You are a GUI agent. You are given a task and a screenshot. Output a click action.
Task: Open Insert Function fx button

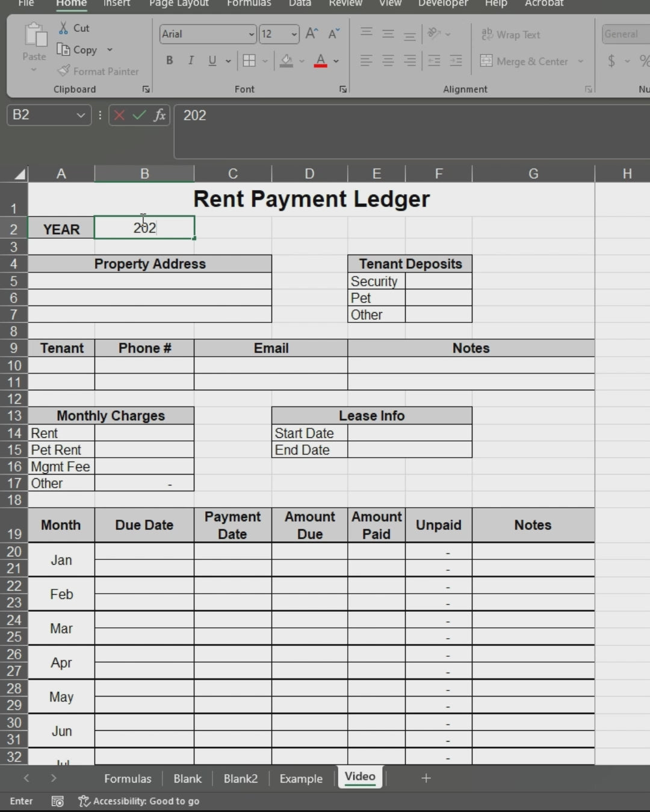[x=159, y=115]
